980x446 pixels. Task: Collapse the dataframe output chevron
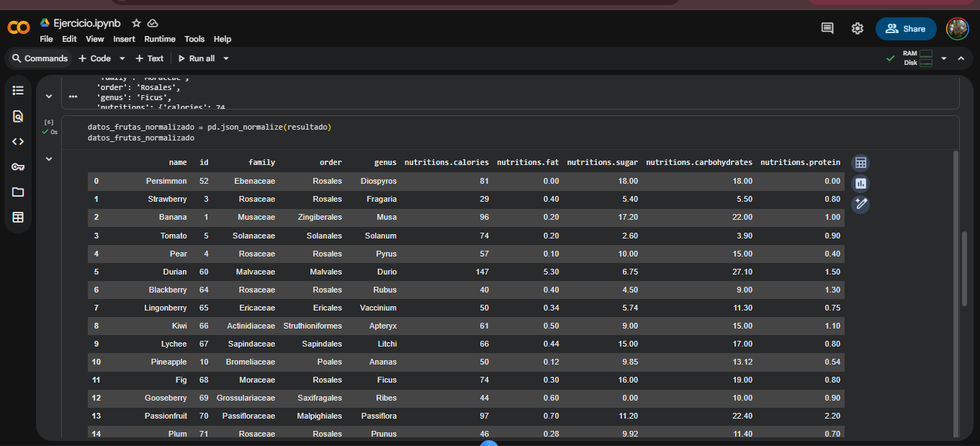pos(48,159)
